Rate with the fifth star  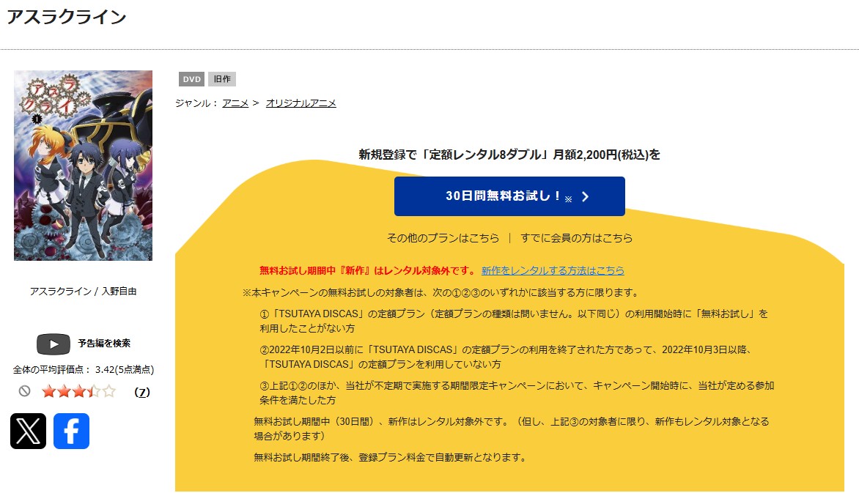coord(109,391)
